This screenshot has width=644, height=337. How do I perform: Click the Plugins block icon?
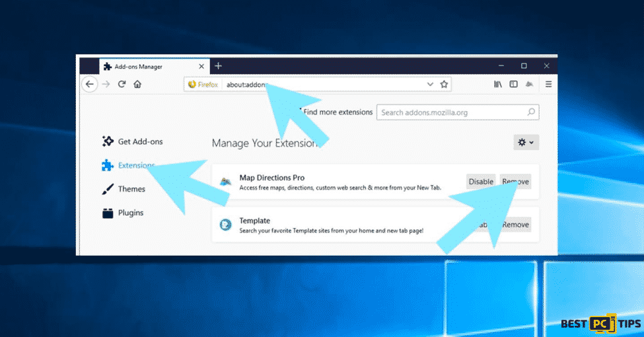[108, 213]
